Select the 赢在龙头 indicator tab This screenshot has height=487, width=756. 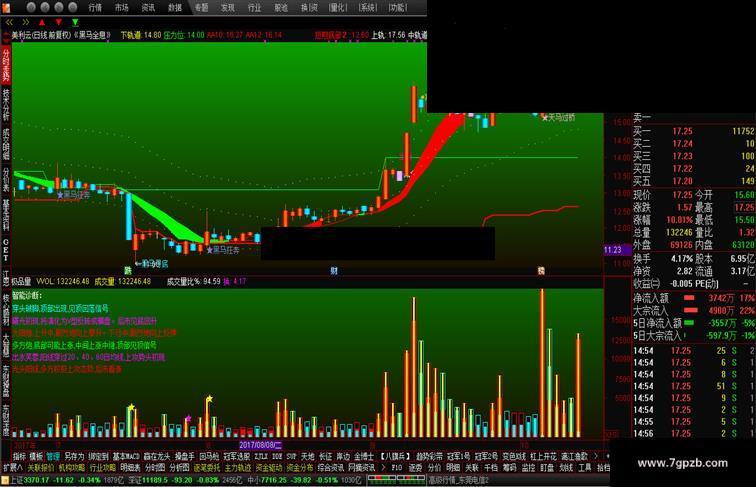(157, 456)
